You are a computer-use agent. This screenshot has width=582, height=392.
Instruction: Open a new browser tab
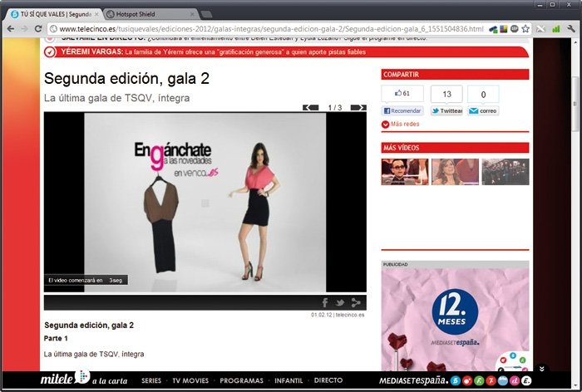tap(206, 14)
